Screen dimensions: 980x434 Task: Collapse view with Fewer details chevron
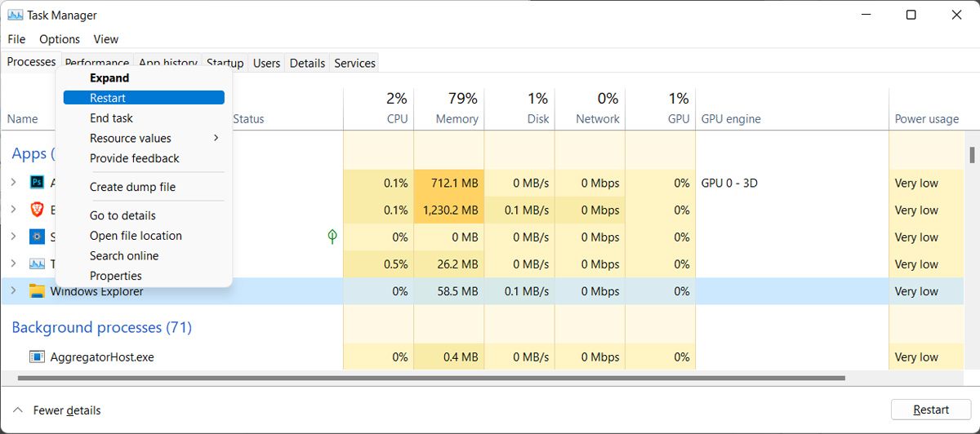coord(18,410)
